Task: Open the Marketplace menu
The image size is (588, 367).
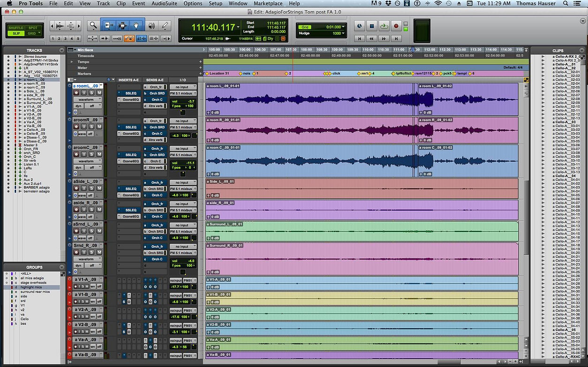Action: tap(268, 3)
